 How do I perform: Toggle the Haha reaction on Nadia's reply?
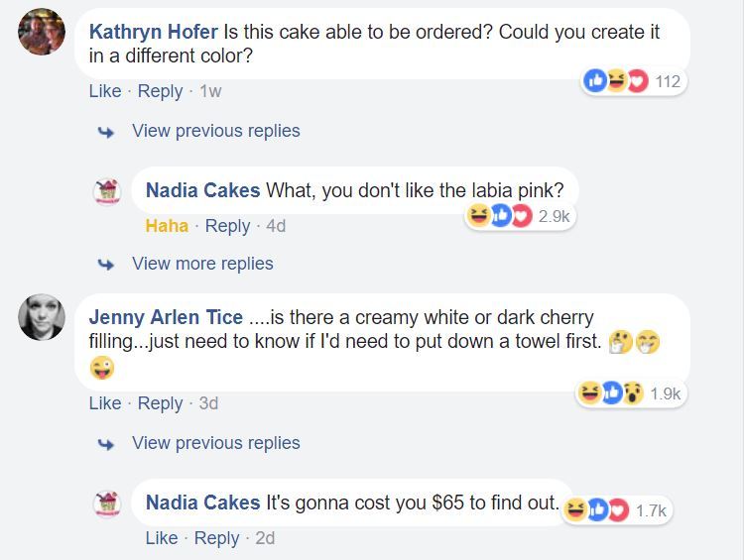click(x=167, y=226)
